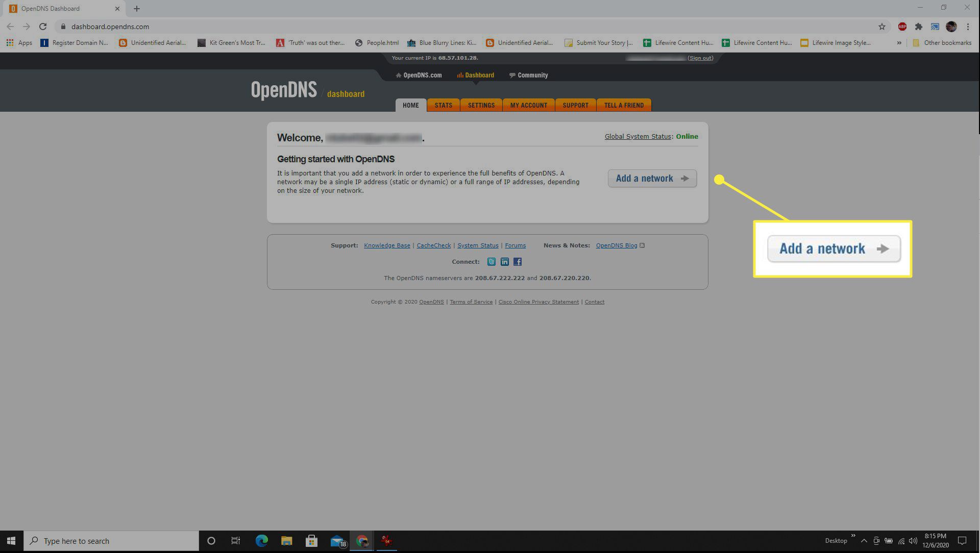Image resolution: width=980 pixels, height=553 pixels.
Task: Select the SETTINGS tab
Action: click(x=481, y=105)
